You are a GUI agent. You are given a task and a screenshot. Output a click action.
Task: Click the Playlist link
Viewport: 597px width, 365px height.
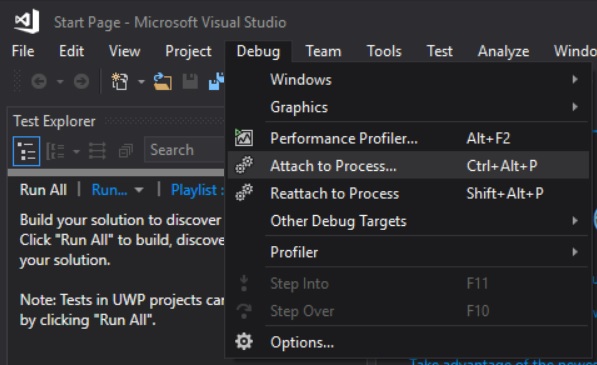(197, 190)
